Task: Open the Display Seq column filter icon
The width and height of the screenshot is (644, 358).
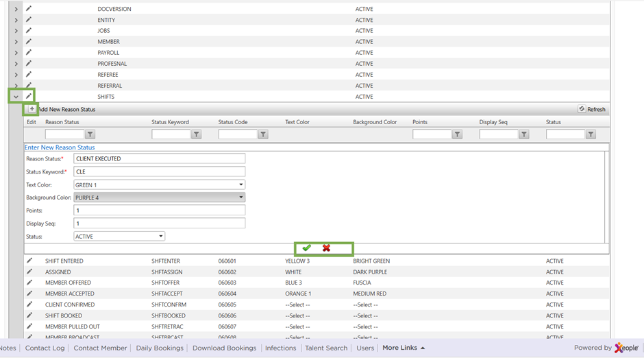Action: click(524, 134)
